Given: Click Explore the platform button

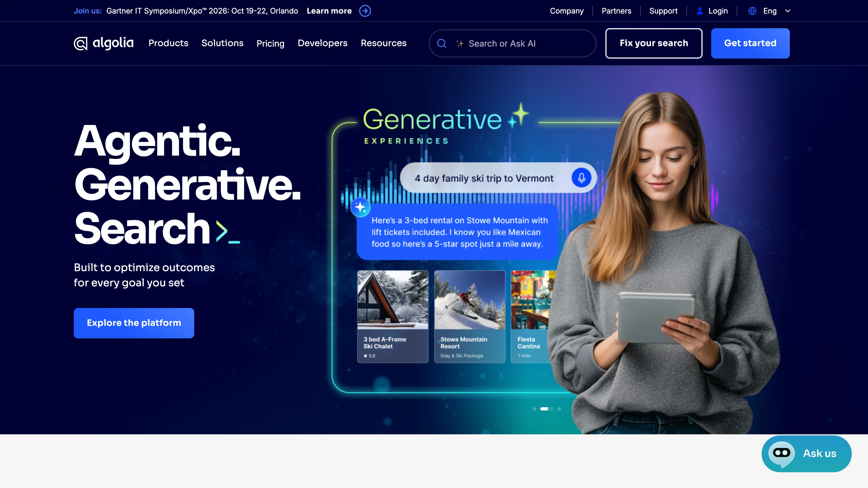Looking at the screenshot, I should [134, 323].
